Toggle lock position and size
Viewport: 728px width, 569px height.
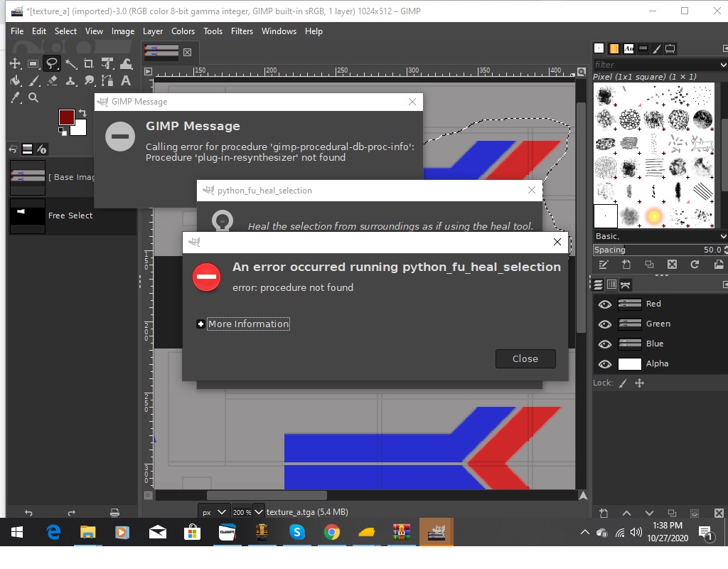pos(639,383)
